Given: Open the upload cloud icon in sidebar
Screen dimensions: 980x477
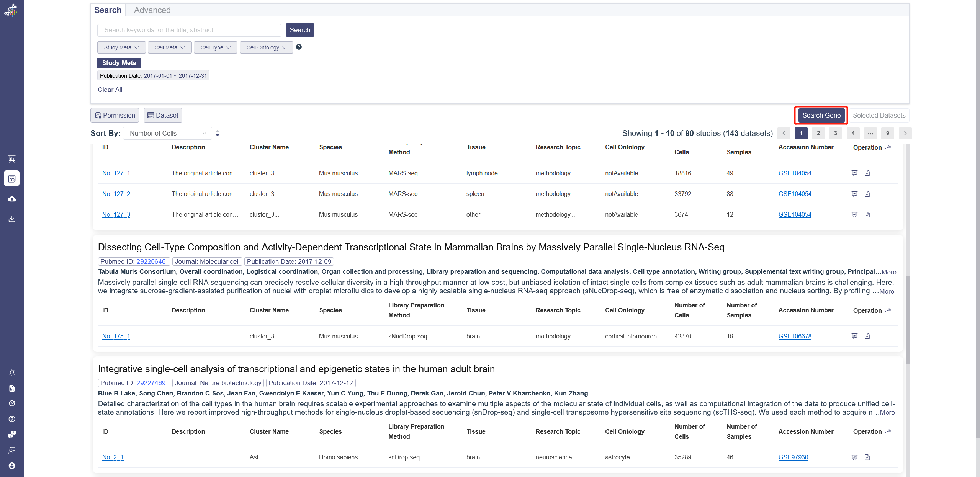Looking at the screenshot, I should click(x=12, y=199).
